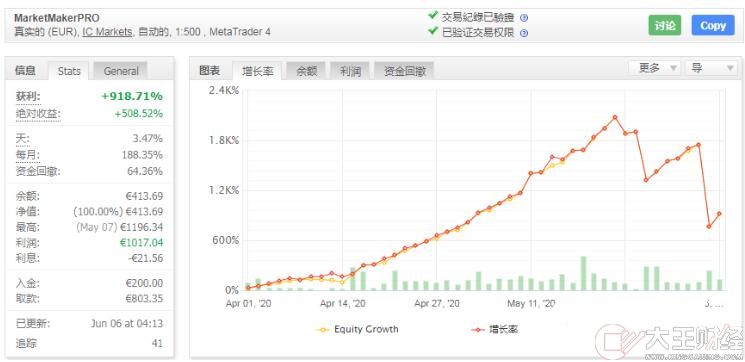
Task: Click the May 11, '20 axis label
Action: tap(531, 304)
